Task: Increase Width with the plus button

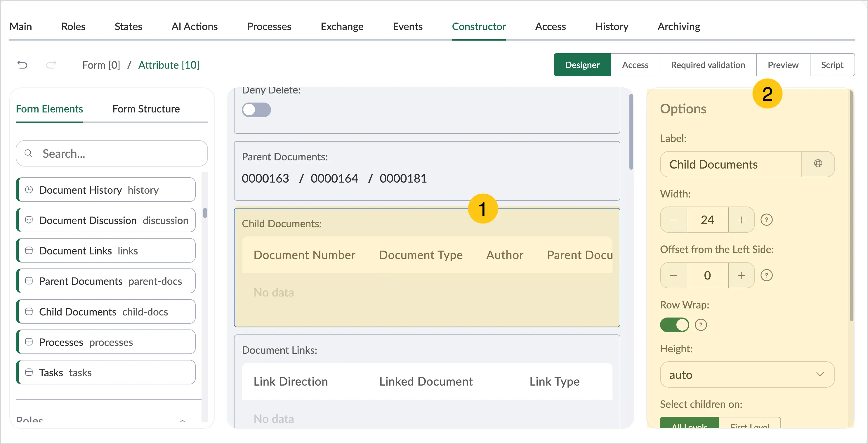Action: [741, 220]
